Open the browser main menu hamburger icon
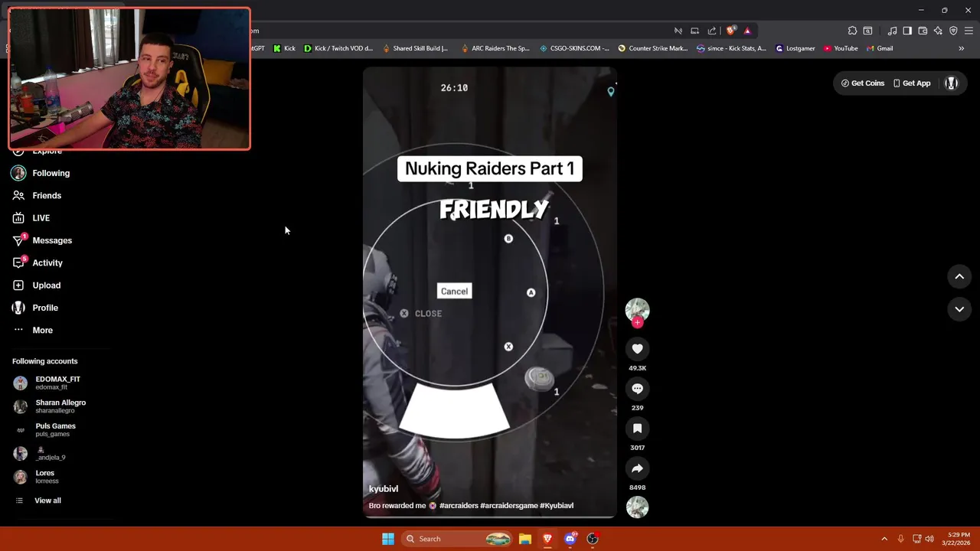 (x=969, y=31)
